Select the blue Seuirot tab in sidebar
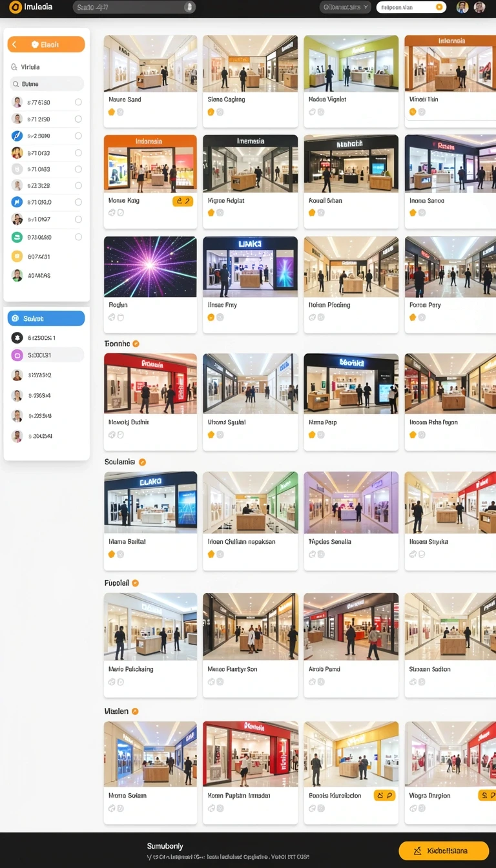 46,318
